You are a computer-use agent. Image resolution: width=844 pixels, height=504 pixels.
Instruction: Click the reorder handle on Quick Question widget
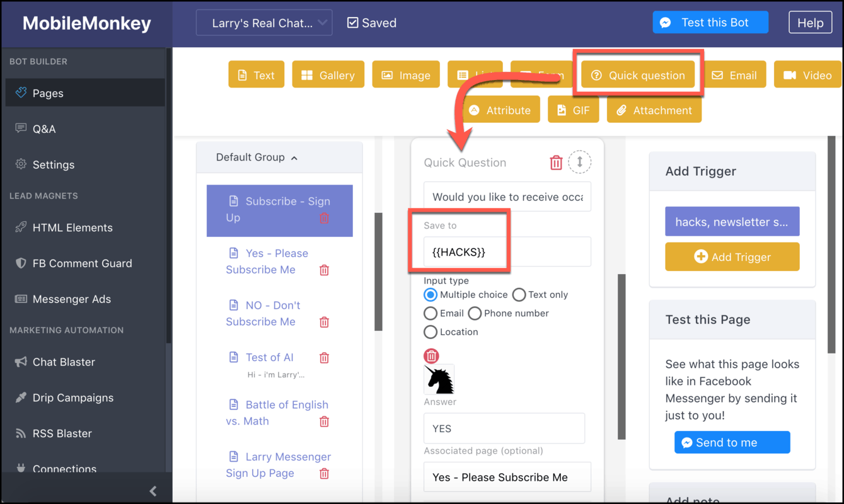[580, 162]
